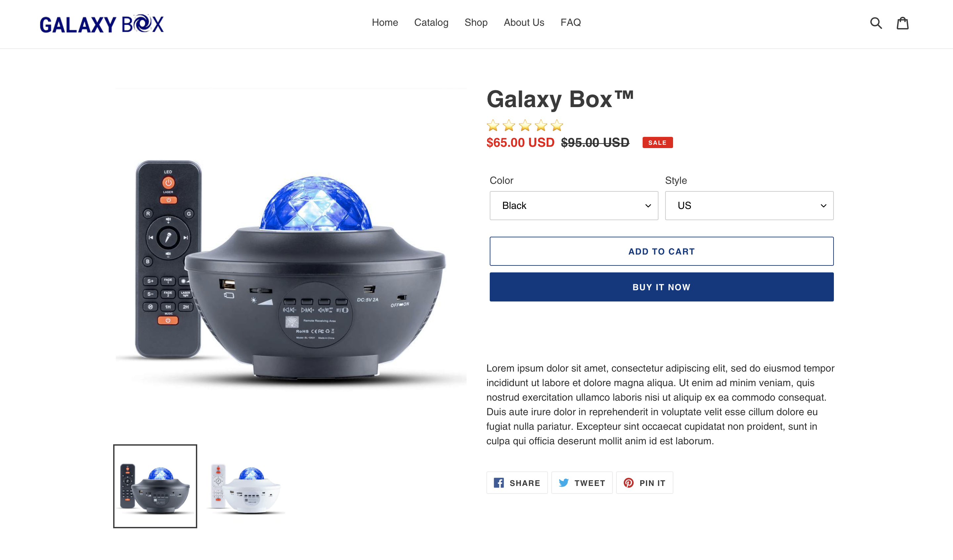Open the shopping cart bag icon

(x=903, y=23)
